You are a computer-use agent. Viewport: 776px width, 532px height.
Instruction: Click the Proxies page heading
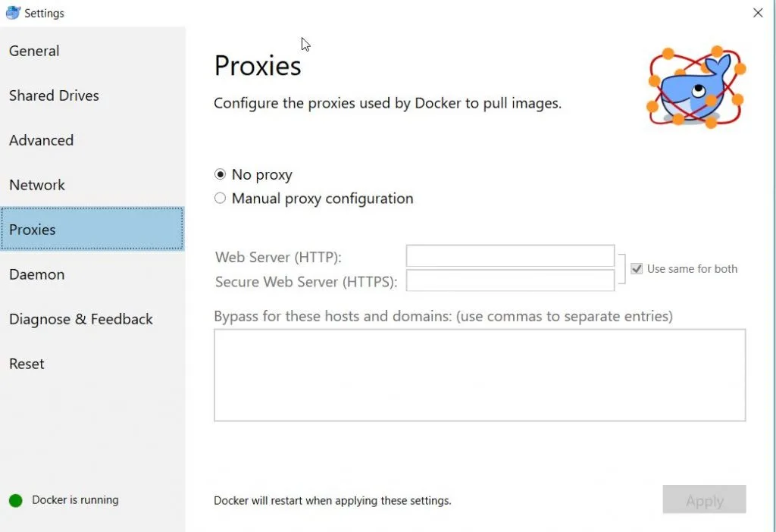click(258, 65)
